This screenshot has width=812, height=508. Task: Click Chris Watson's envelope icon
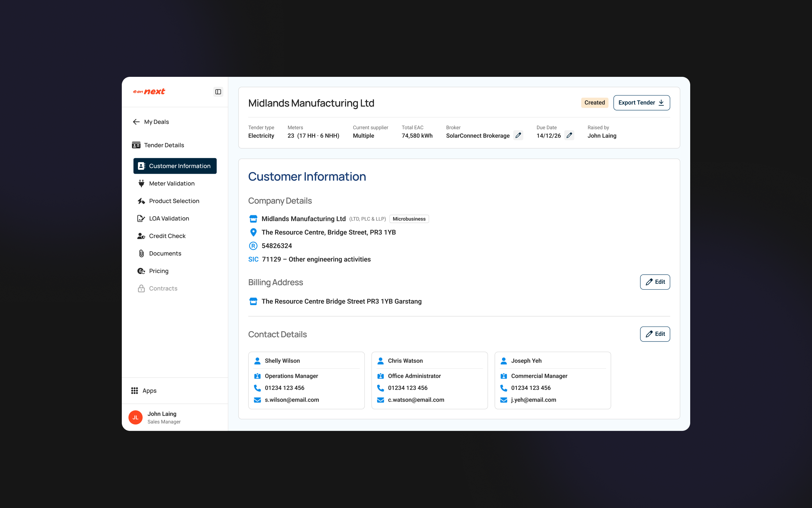(x=381, y=400)
